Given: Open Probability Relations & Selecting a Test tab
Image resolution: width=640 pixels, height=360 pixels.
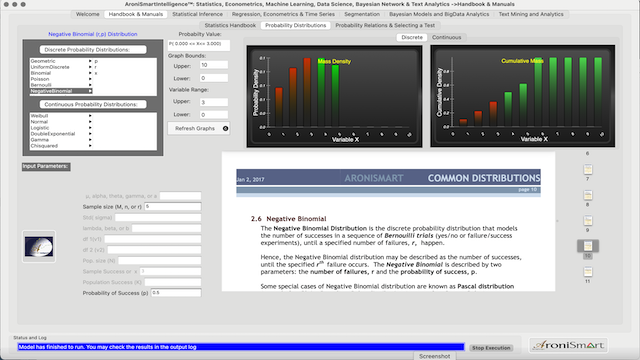Looking at the screenshot, I should tap(385, 25).
